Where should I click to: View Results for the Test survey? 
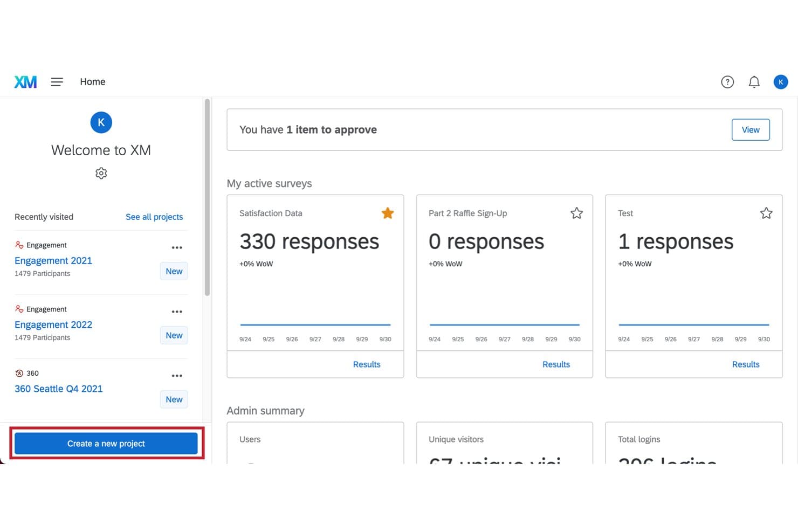coord(746,364)
